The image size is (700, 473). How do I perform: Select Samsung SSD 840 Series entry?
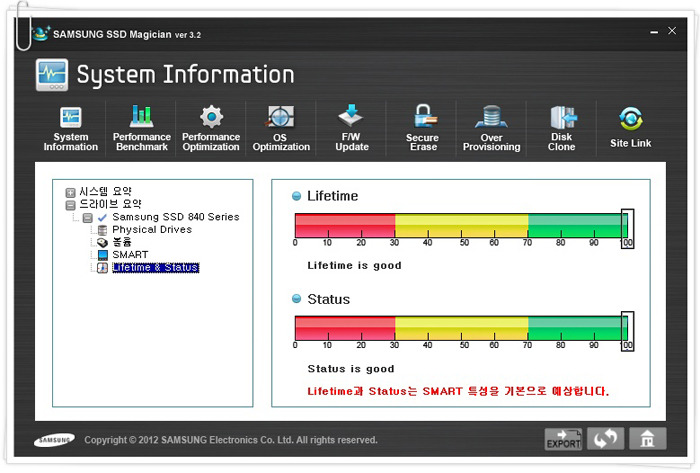coord(175,217)
